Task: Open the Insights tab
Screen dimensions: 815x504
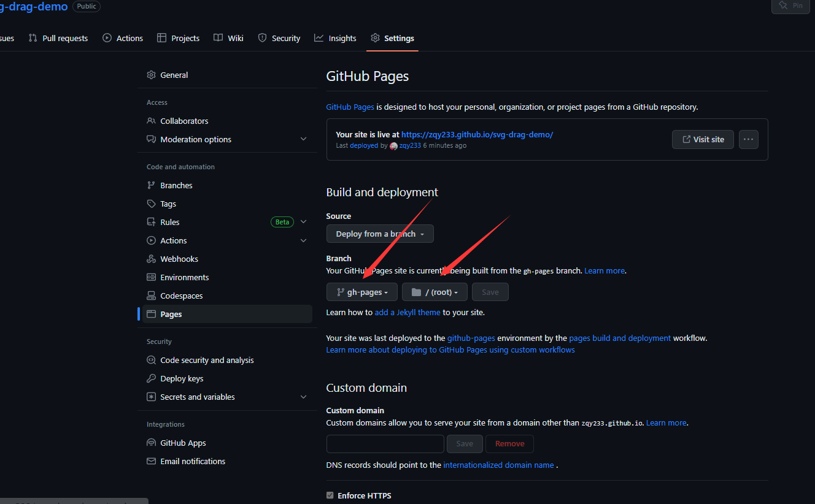Action: coord(335,38)
